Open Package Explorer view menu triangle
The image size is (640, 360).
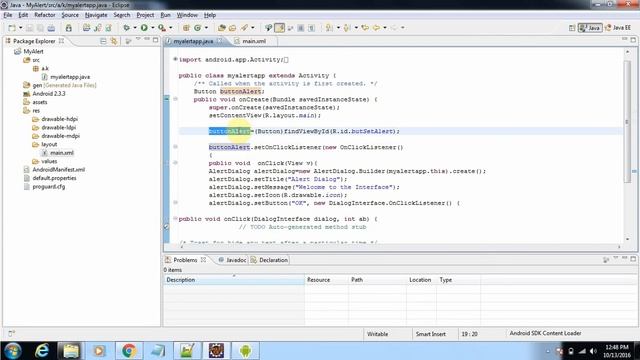138,39
